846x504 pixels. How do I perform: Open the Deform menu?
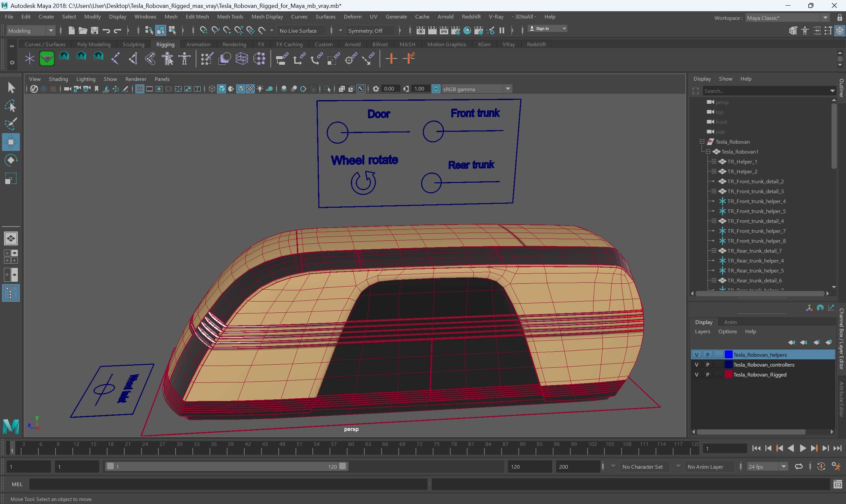[352, 17]
